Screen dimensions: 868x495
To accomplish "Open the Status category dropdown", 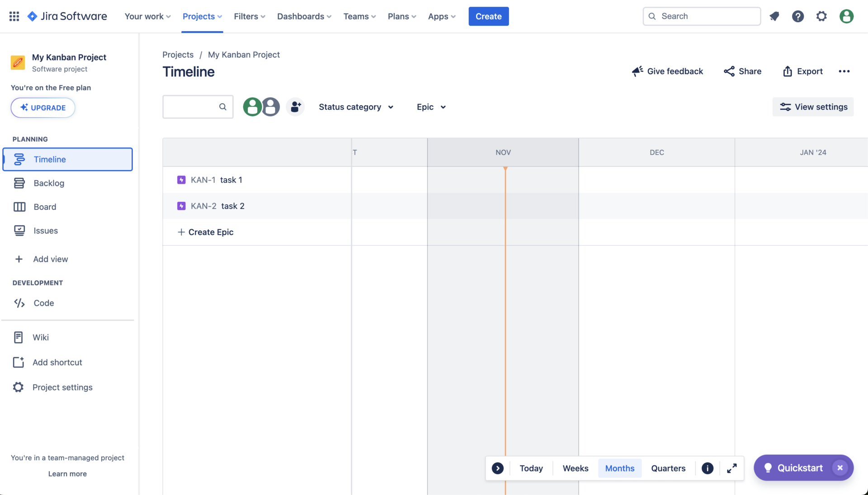I will tap(356, 107).
